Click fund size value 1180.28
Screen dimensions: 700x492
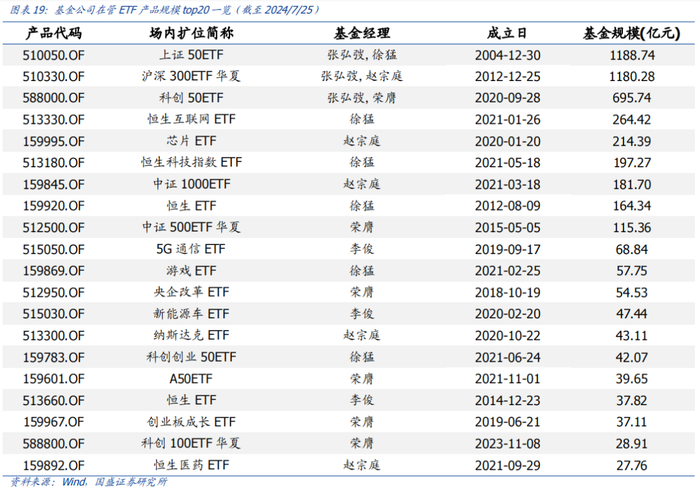point(632,77)
